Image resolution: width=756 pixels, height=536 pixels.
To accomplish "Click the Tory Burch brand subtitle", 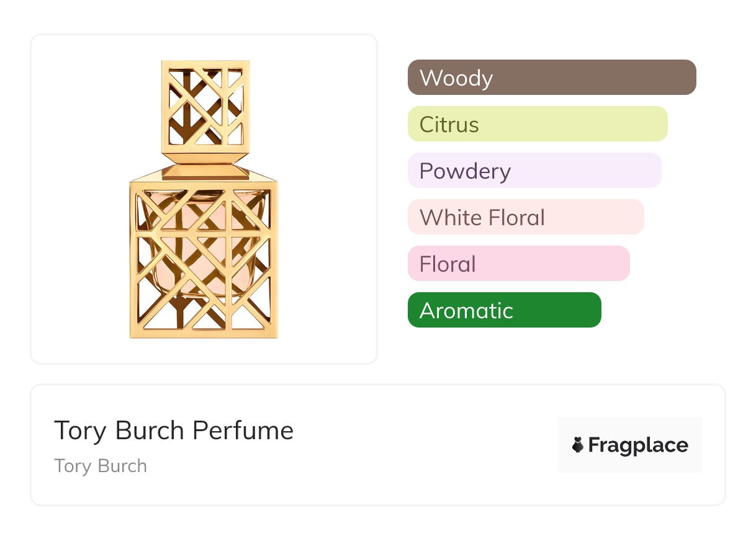I will coord(101,466).
